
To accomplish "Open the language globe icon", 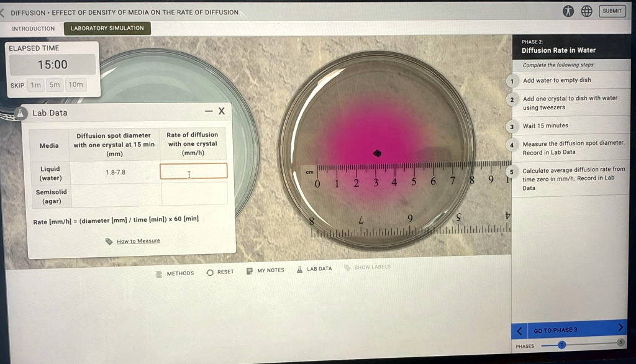I will pyautogui.click(x=587, y=11).
